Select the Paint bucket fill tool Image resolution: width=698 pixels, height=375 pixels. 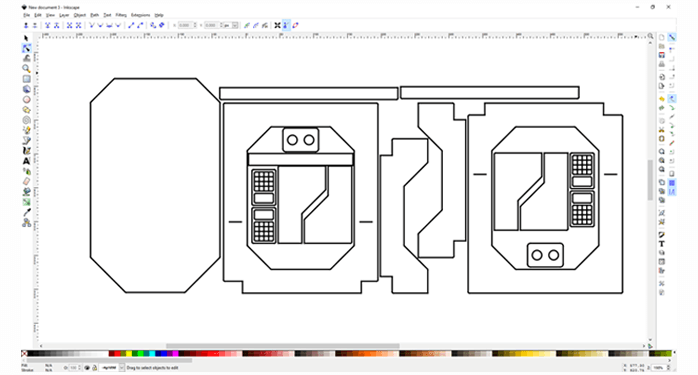click(x=26, y=192)
